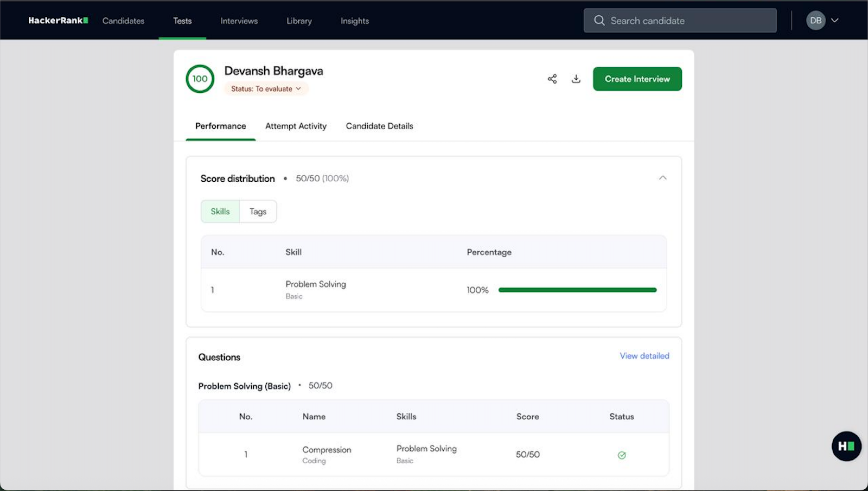Viewport: 868px width, 491px height.
Task: Open the View detailed link
Action: [x=644, y=356]
